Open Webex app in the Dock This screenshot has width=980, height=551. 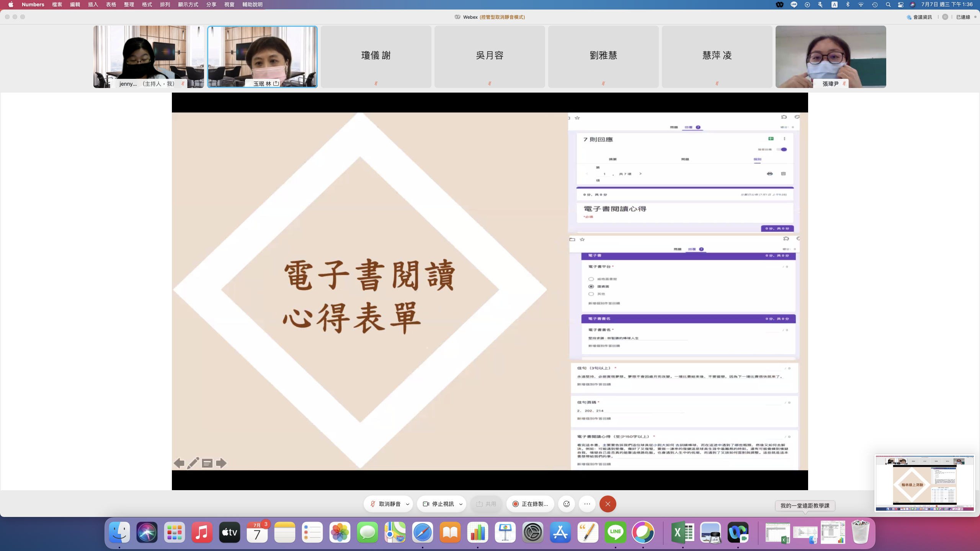(x=738, y=532)
